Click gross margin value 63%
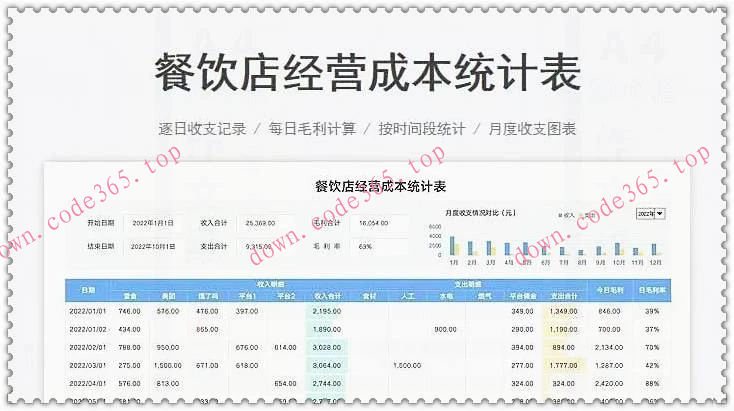734x411 pixels. click(x=365, y=246)
